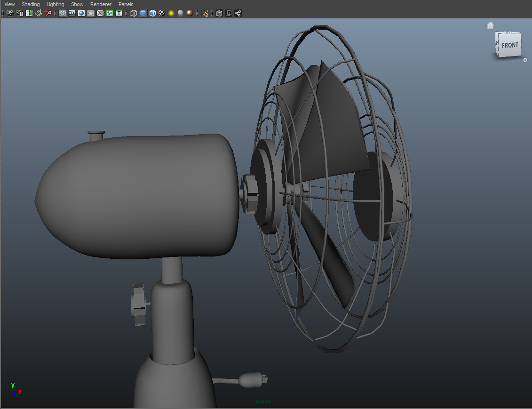
Task: Toggle isolate select mode
Action: [205, 13]
